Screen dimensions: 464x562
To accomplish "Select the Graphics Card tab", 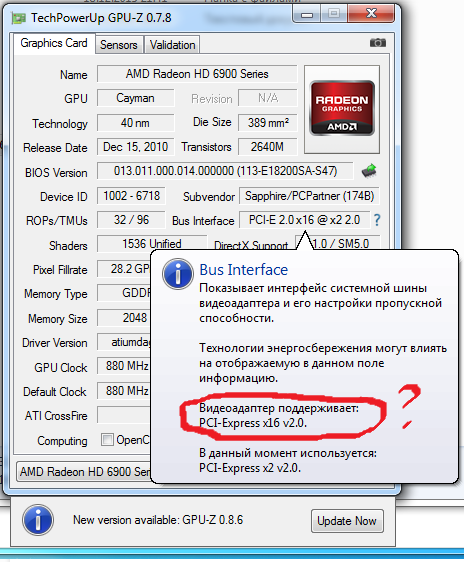I will click(x=54, y=43).
